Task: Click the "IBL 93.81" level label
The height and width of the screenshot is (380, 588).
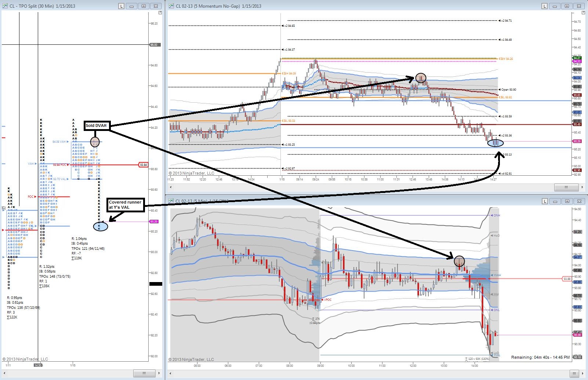Action: click(505, 98)
